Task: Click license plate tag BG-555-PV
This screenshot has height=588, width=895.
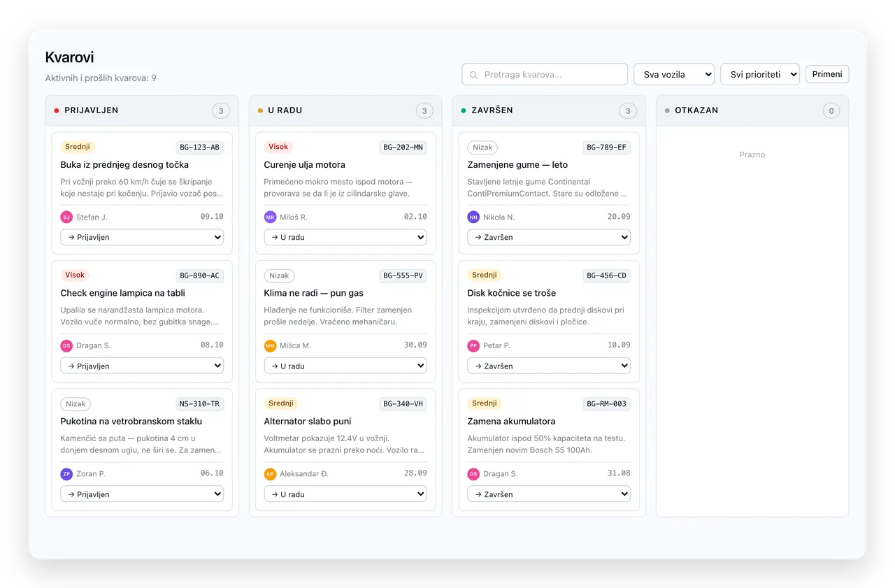Action: click(x=403, y=276)
